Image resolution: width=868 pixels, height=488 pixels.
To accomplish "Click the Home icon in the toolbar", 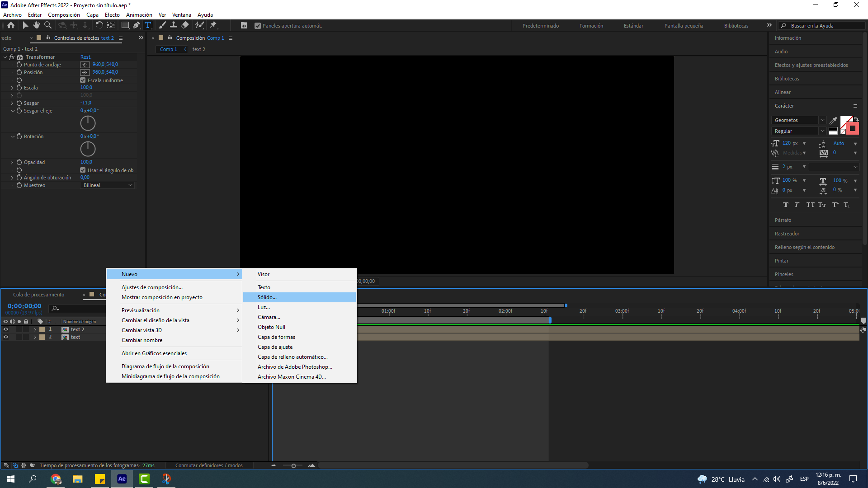I will (11, 25).
